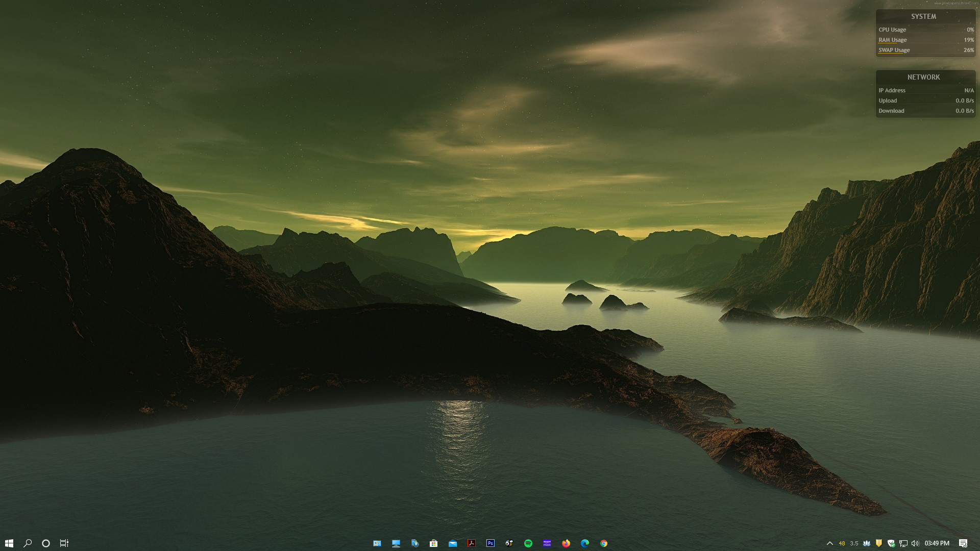
Task: Click the IP Address row in Network widget
Action: 925,90
